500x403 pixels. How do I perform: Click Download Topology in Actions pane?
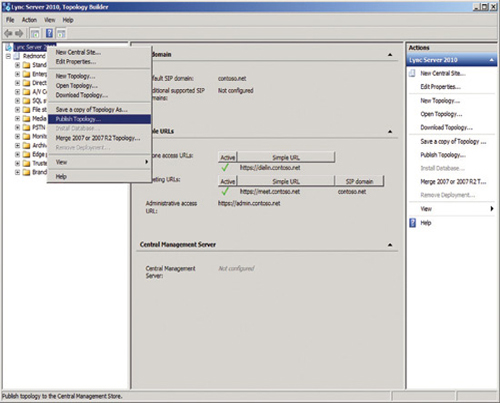click(x=446, y=127)
